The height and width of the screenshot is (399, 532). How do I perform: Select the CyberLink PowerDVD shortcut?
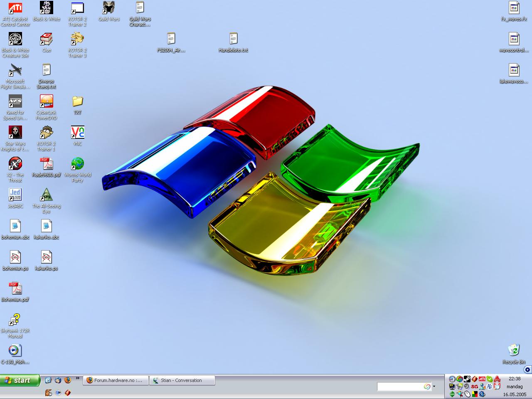point(47,107)
